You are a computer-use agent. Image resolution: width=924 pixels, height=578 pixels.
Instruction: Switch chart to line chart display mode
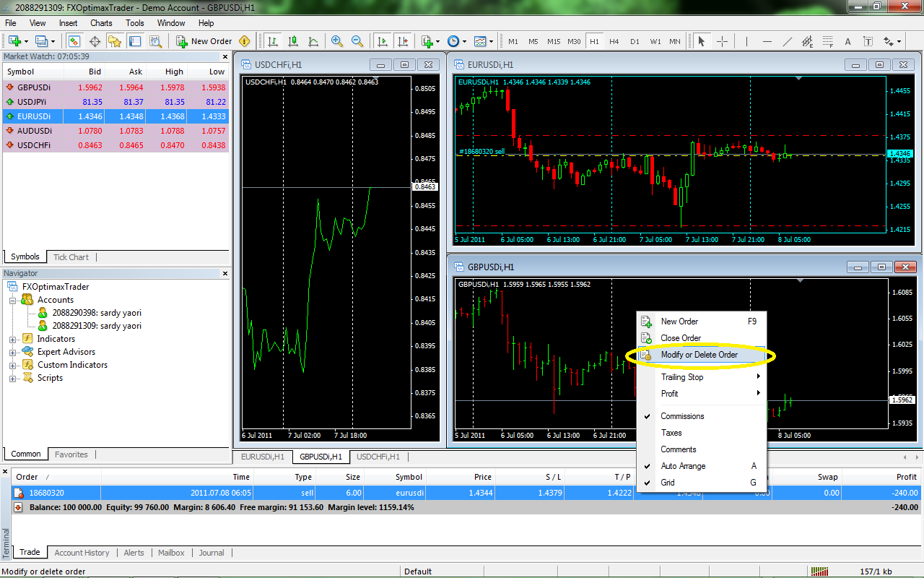(313, 41)
